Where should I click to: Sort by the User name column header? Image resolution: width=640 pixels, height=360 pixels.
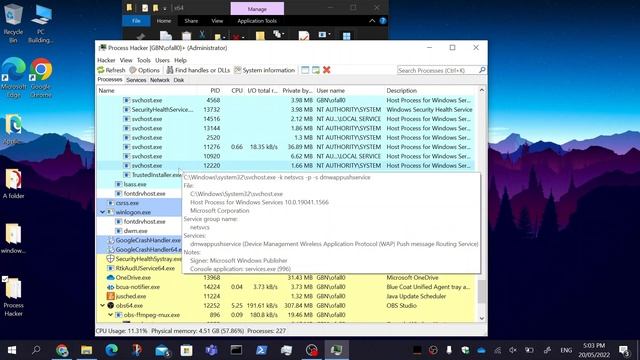coord(331,91)
